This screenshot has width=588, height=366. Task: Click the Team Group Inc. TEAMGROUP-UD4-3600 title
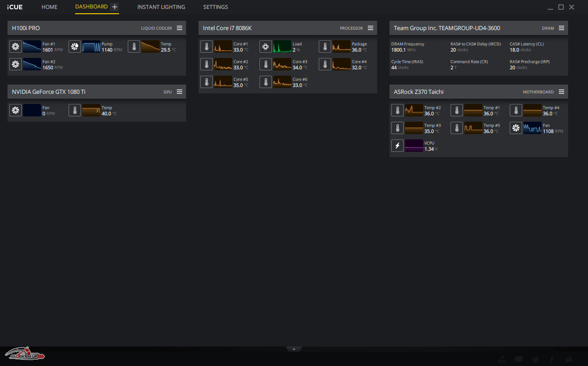pyautogui.click(x=447, y=28)
